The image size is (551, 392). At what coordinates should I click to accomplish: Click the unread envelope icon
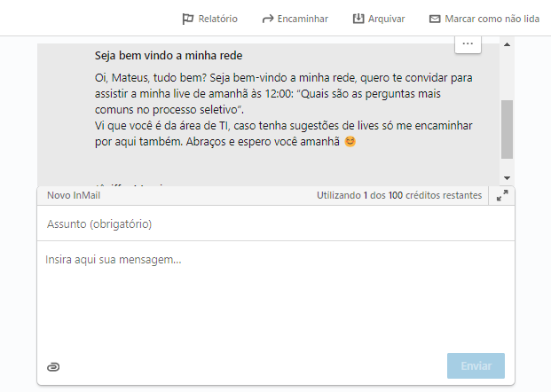tap(435, 19)
